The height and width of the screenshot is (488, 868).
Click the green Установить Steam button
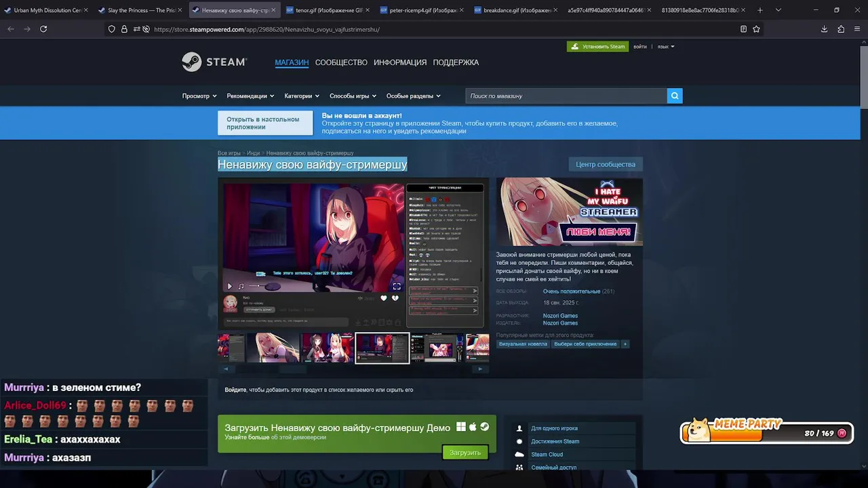tap(598, 47)
